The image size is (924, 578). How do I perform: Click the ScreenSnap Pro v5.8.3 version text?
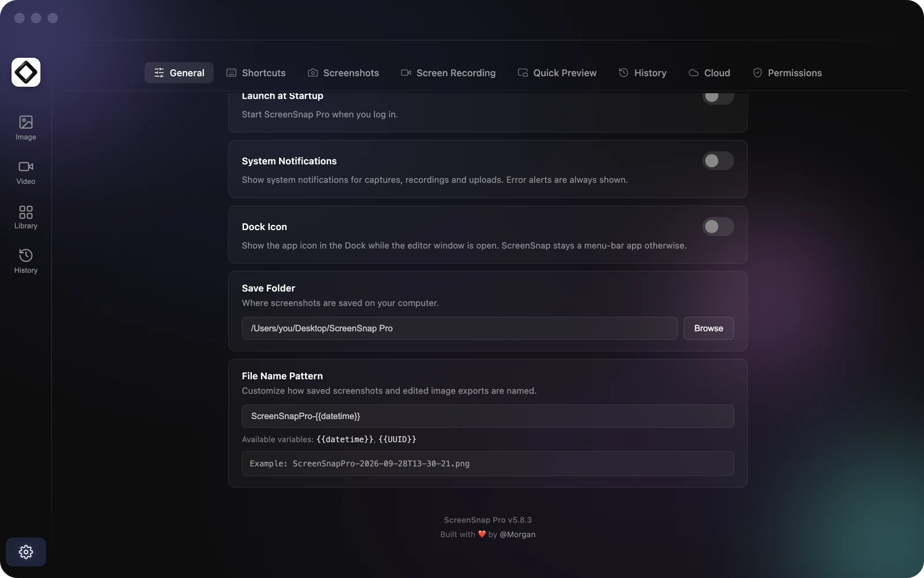coord(488,520)
